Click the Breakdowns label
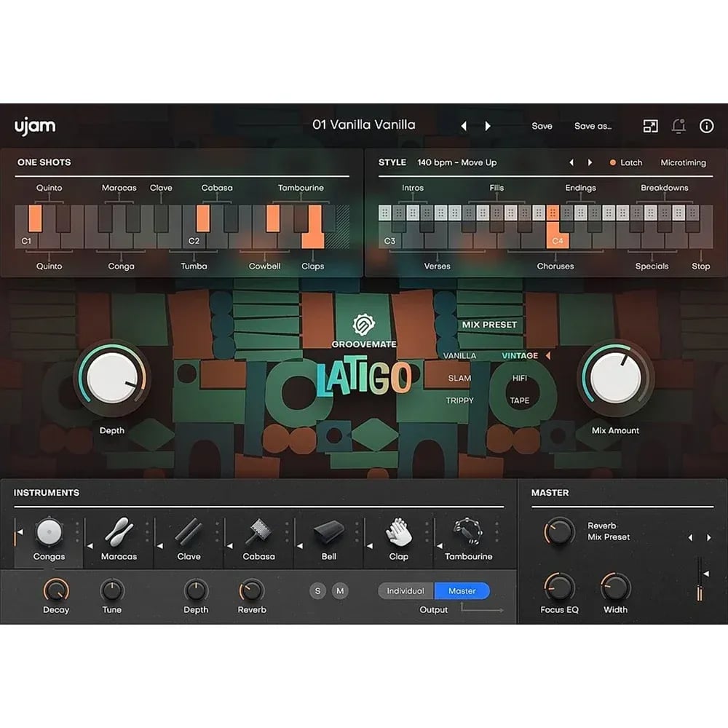728x728 pixels. point(665,188)
